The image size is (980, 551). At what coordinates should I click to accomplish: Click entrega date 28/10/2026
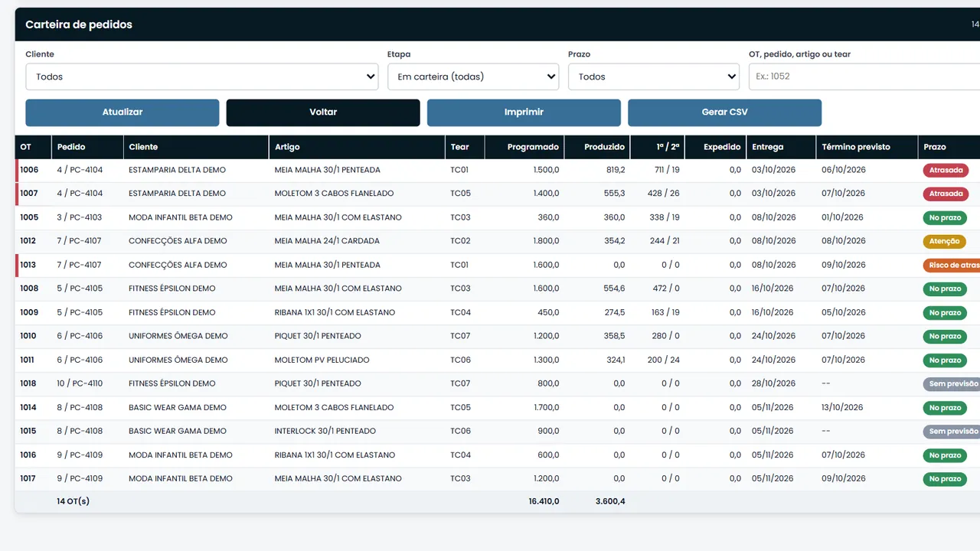coord(773,383)
